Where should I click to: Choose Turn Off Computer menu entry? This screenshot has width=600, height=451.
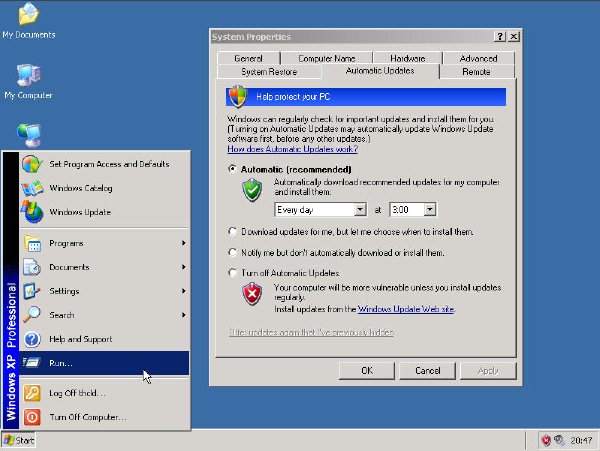point(104,417)
